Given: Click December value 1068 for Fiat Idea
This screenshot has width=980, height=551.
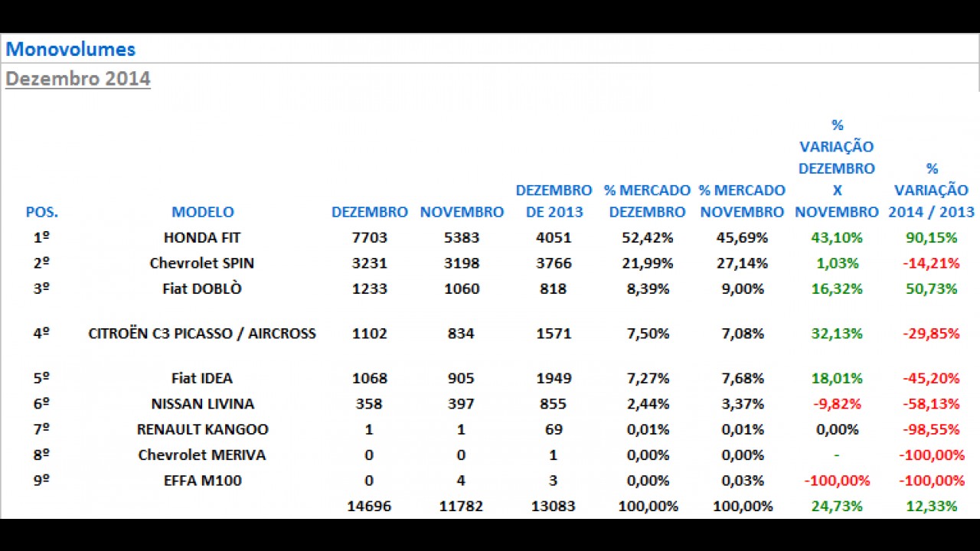Looking at the screenshot, I should [369, 378].
